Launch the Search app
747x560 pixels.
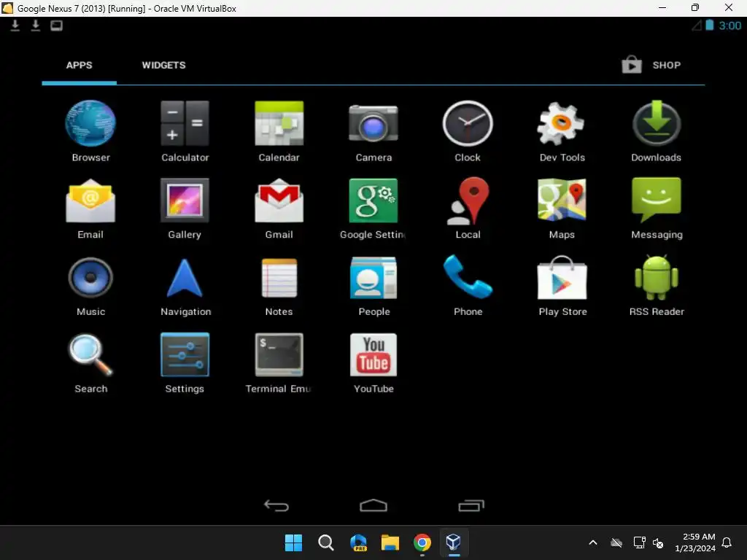[90, 363]
